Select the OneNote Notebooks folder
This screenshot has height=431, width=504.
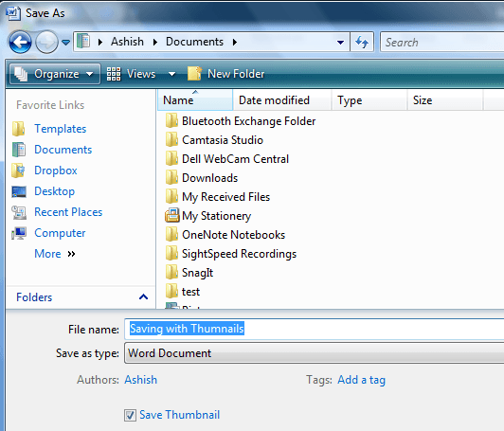[233, 235]
